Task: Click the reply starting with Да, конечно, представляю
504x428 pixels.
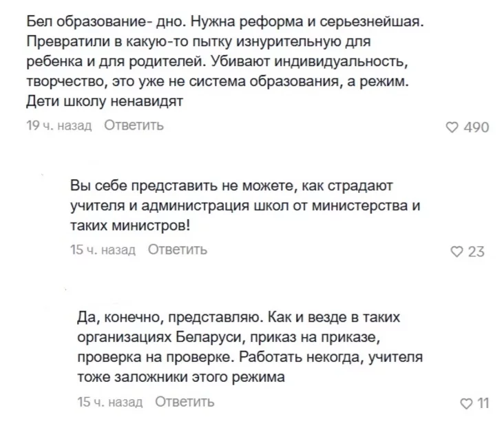Action: tap(250, 347)
